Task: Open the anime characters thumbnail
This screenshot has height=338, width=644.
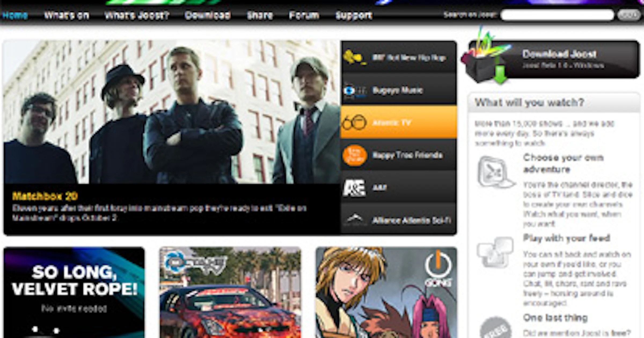Action: click(386, 292)
